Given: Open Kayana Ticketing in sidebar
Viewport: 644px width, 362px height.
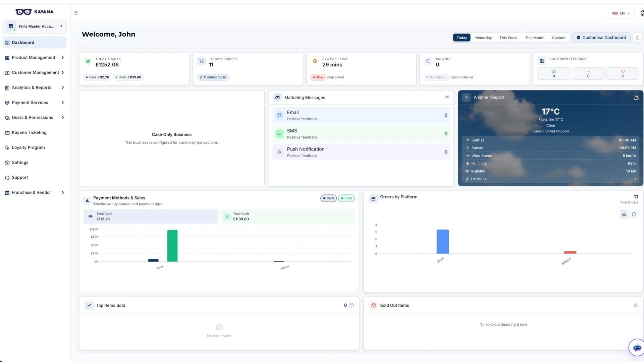Looking at the screenshot, I should (35, 133).
